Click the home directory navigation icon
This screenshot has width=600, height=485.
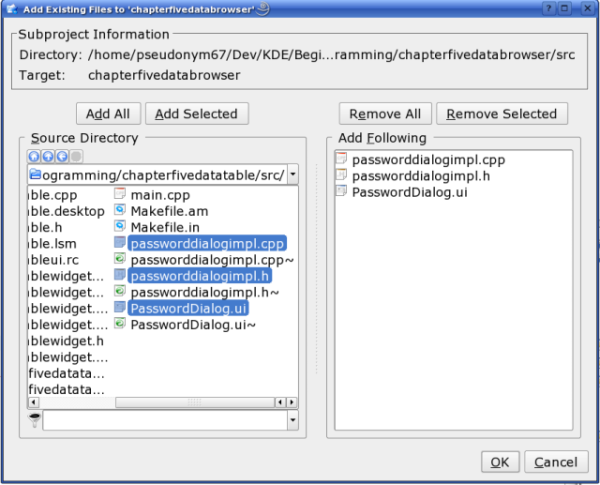(34, 156)
